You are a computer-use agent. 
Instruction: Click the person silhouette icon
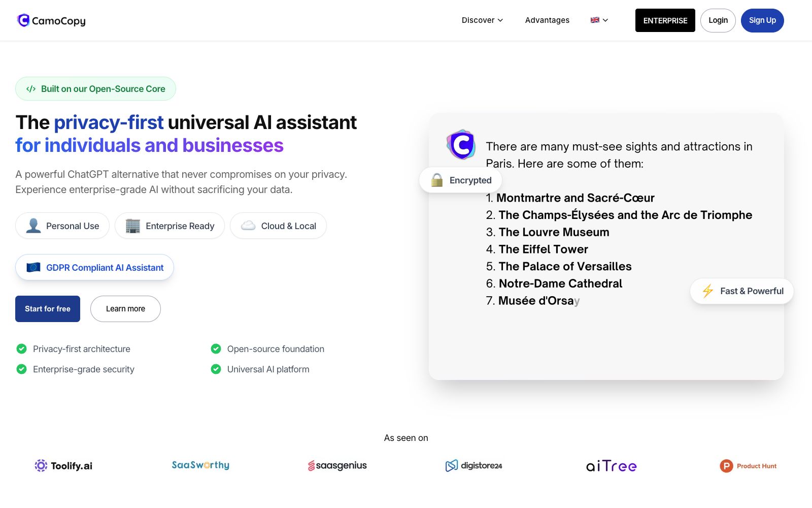33,226
